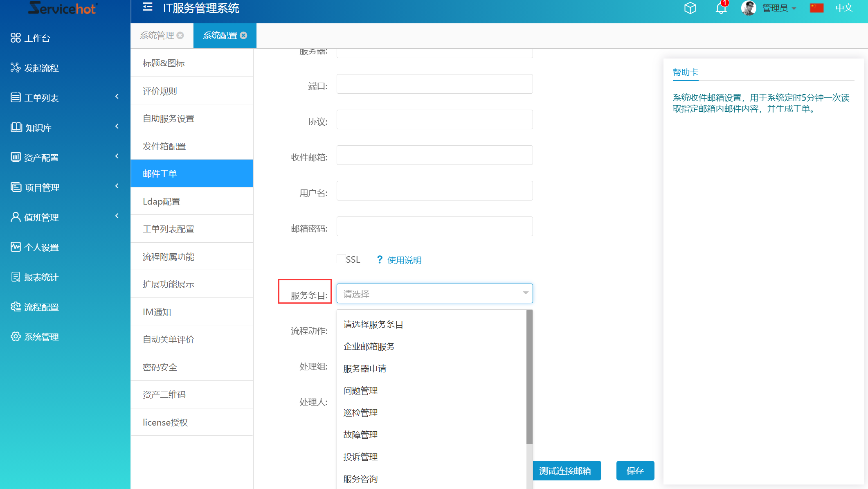Close the 系统配置 tab with x icon
The image size is (868, 489).
pyautogui.click(x=244, y=36)
